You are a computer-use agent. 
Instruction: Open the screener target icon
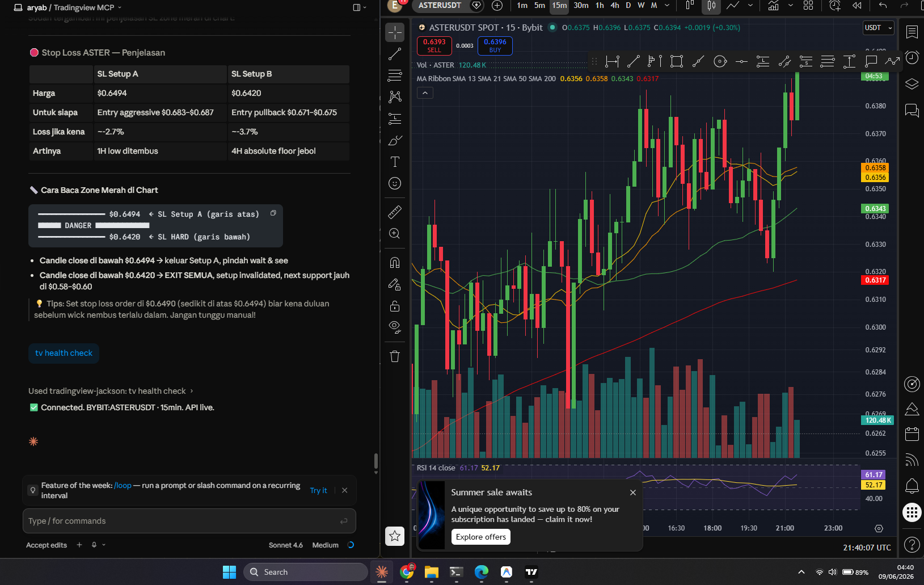912,384
